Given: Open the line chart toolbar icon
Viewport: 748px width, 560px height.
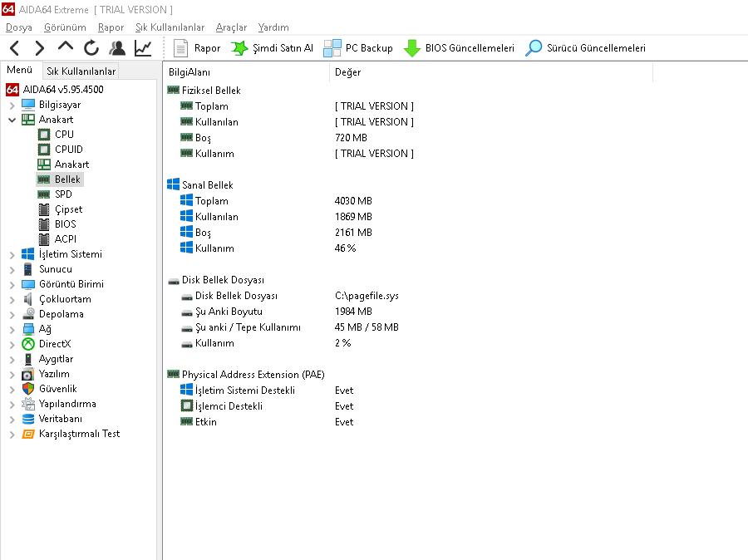Looking at the screenshot, I should click(143, 48).
